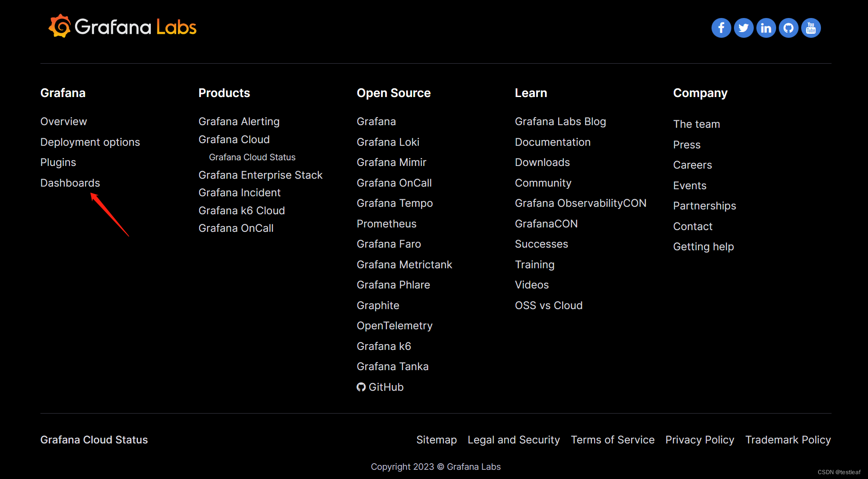This screenshot has width=868, height=479.
Task: Open the GitHub link under Open Source
Action: pyautogui.click(x=380, y=387)
